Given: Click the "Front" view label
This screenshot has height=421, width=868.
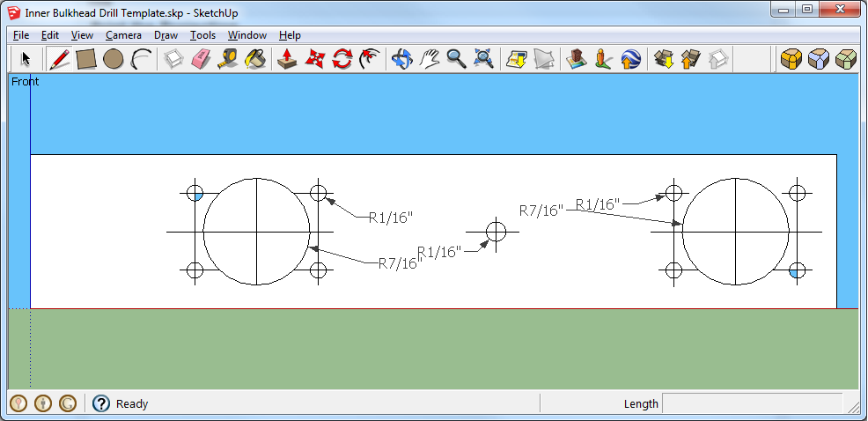Looking at the screenshot, I should [x=25, y=81].
